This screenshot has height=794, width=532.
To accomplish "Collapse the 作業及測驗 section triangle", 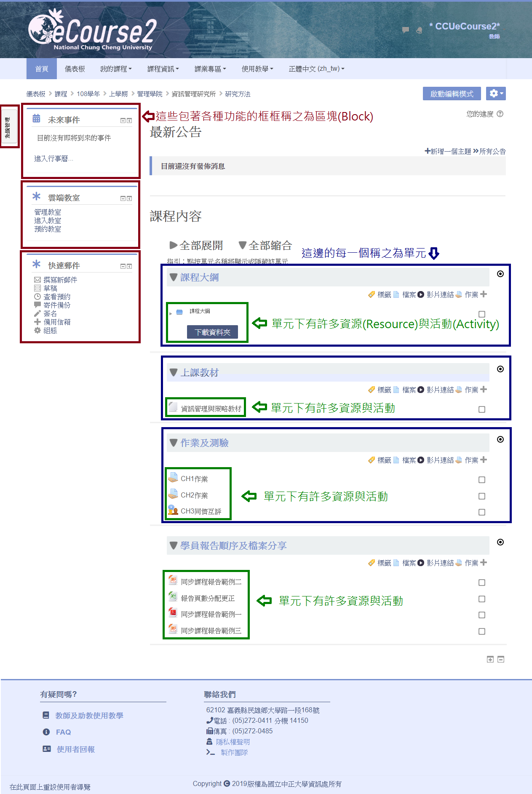I will coord(173,443).
